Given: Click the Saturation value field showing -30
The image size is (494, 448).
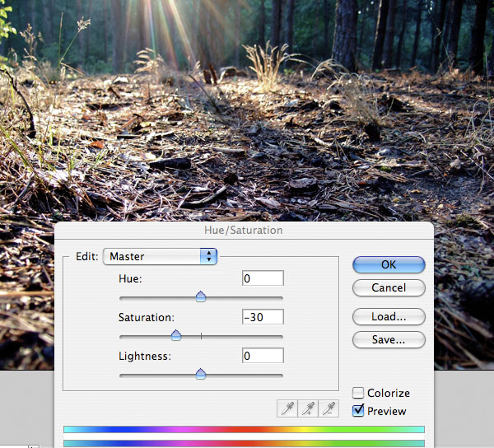Looking at the screenshot, I should (x=263, y=317).
